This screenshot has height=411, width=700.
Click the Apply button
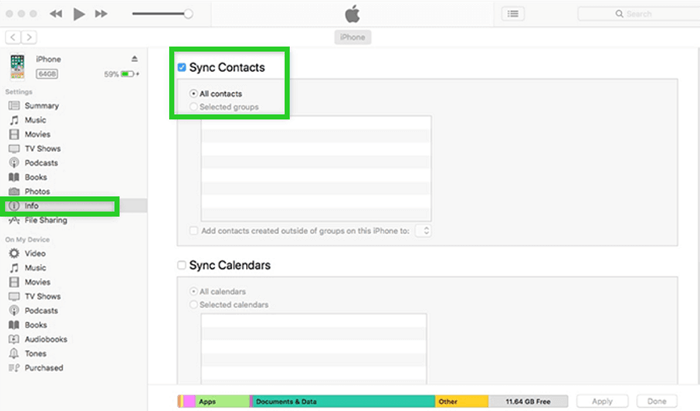pyautogui.click(x=602, y=401)
